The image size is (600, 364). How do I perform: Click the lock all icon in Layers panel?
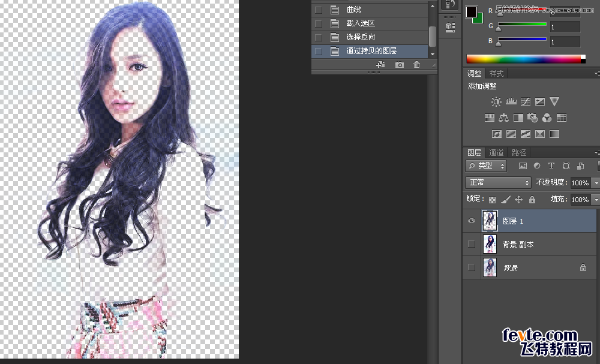tap(532, 199)
